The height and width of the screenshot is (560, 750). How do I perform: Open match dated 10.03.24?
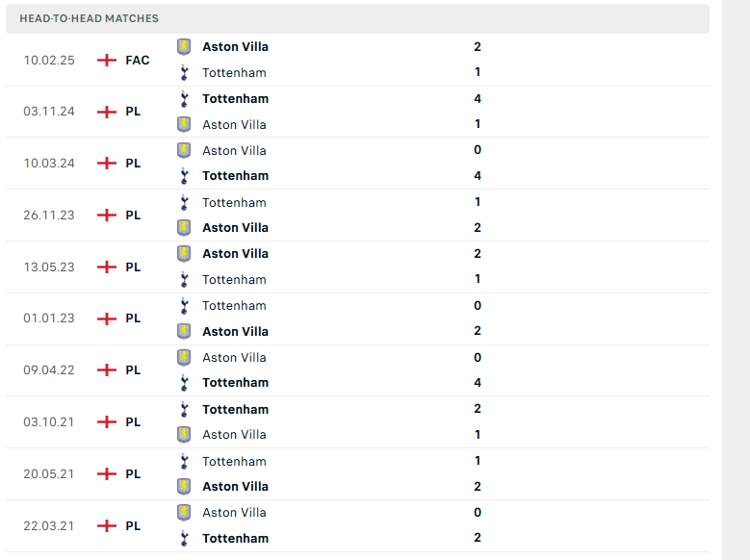(357, 163)
